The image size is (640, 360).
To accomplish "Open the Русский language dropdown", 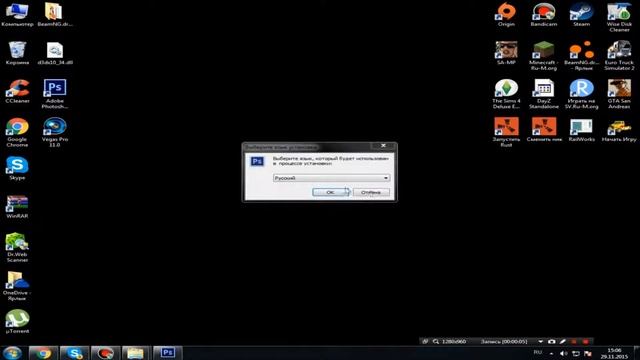I will pos(331,178).
